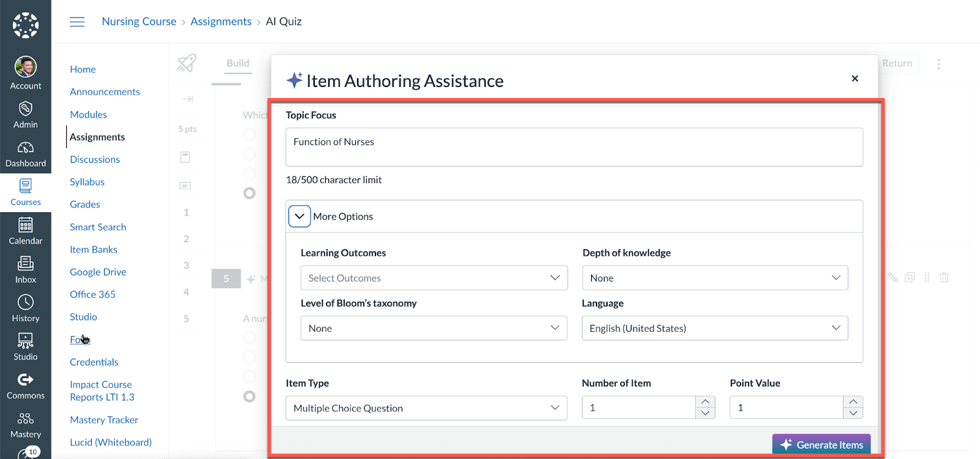Toggle the hamburger course menu
The width and height of the screenshot is (980, 459).
[x=77, y=22]
